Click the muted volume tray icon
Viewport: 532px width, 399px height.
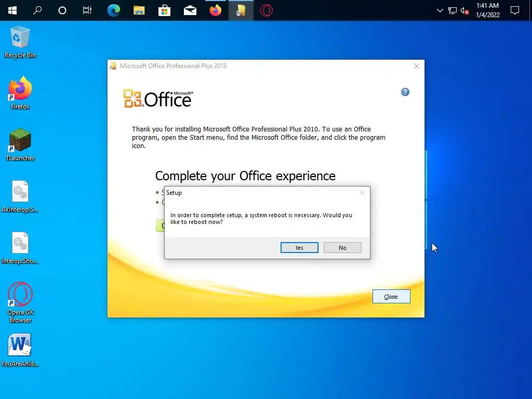(x=465, y=11)
